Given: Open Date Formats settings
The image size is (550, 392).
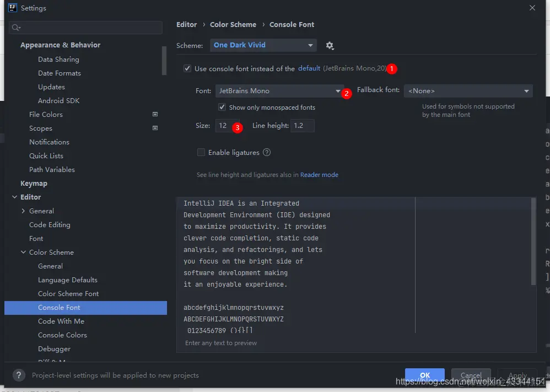Looking at the screenshot, I should (x=60, y=73).
